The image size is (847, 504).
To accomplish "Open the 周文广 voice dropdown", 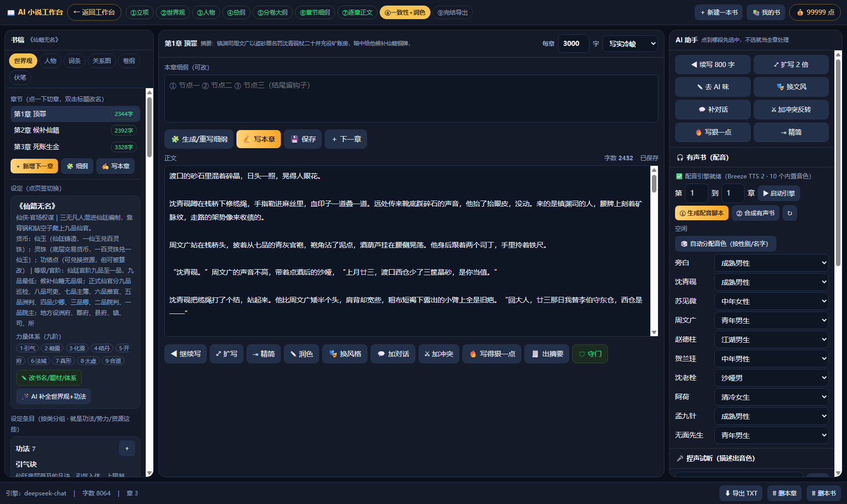I will click(771, 321).
